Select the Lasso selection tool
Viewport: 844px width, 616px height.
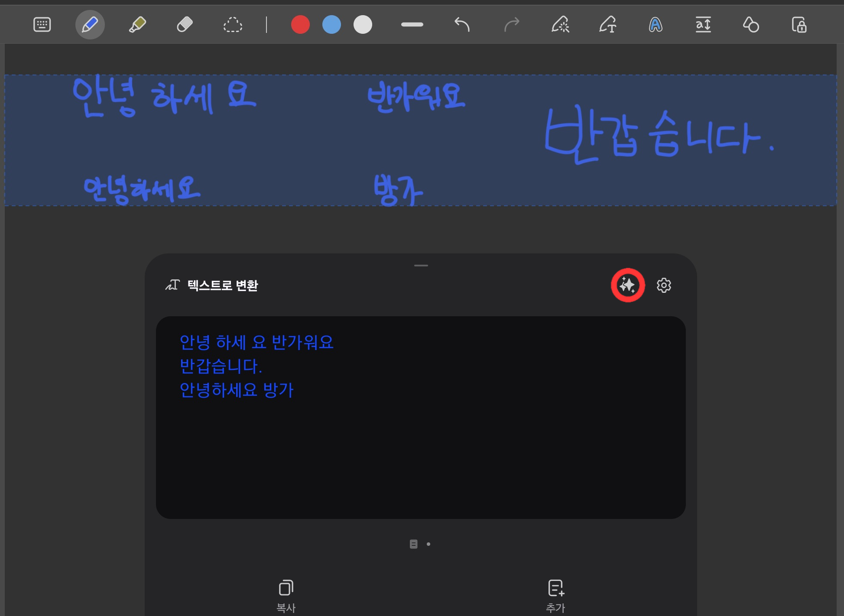233,25
